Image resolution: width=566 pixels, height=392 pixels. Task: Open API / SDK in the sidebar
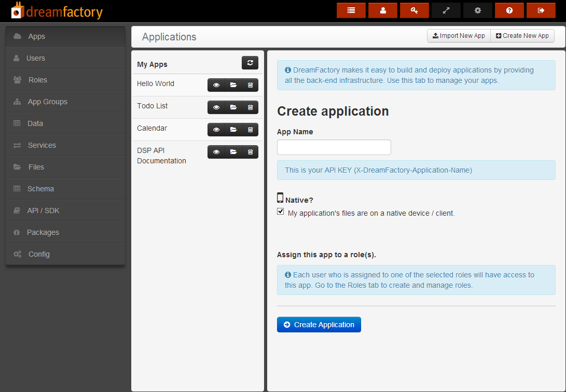coord(65,211)
